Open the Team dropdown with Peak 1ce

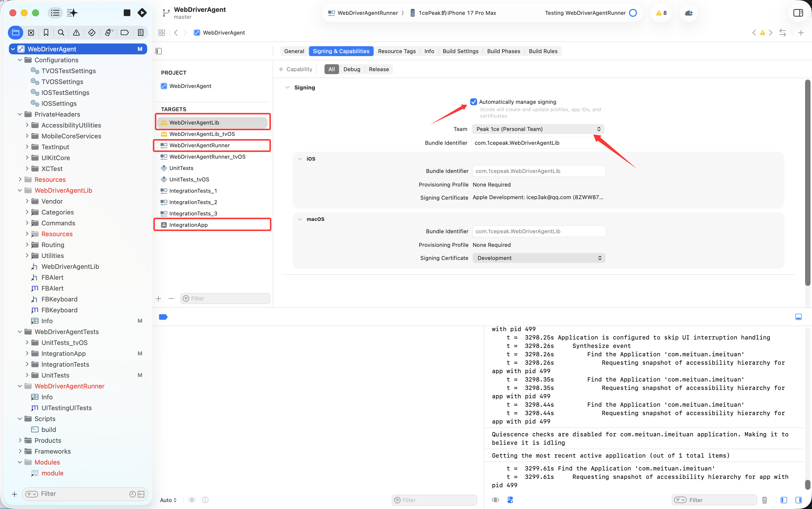point(538,129)
